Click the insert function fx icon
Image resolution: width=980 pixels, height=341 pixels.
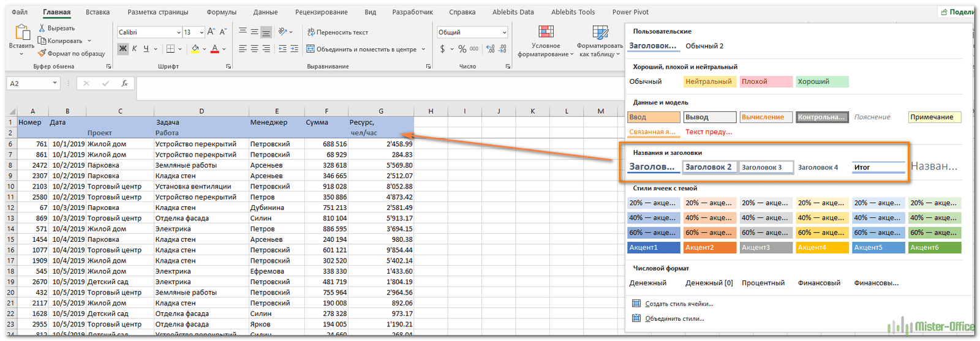point(124,83)
